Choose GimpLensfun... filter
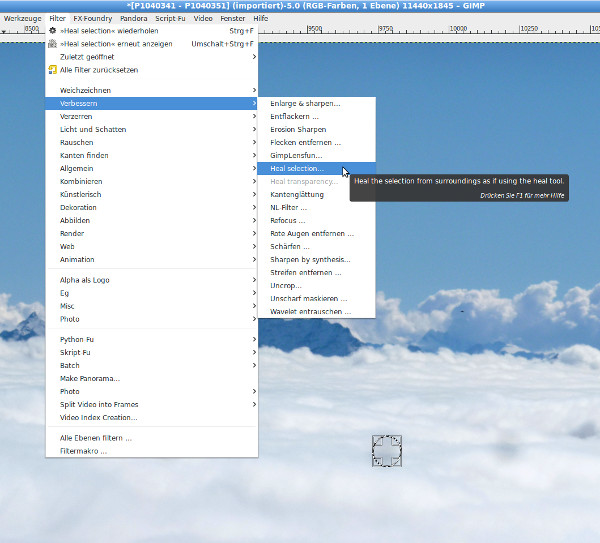This screenshot has width=600, height=543. [316, 155]
